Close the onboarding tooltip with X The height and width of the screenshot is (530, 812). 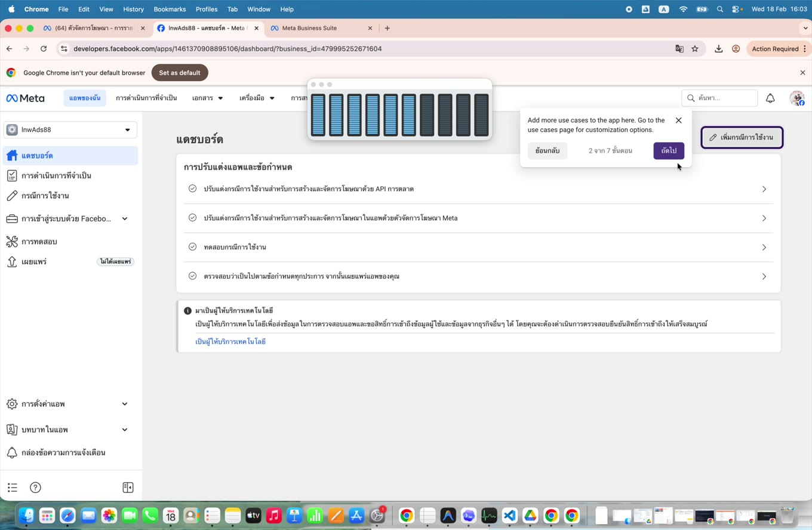coord(678,121)
